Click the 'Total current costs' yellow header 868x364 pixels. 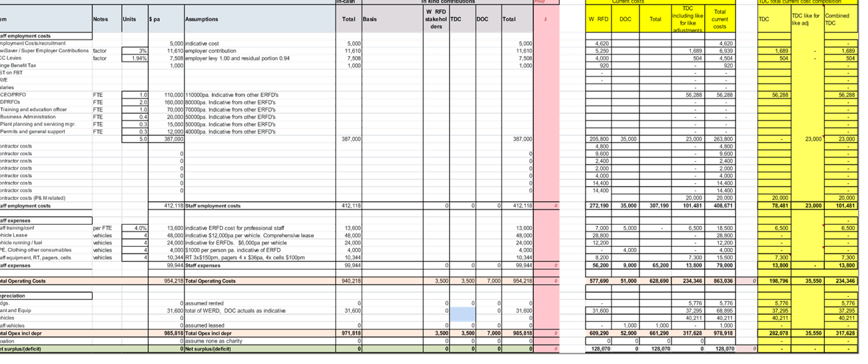pos(720,19)
